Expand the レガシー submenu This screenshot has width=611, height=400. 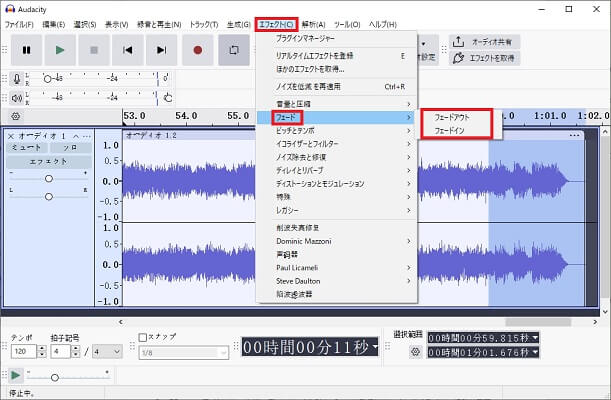337,210
